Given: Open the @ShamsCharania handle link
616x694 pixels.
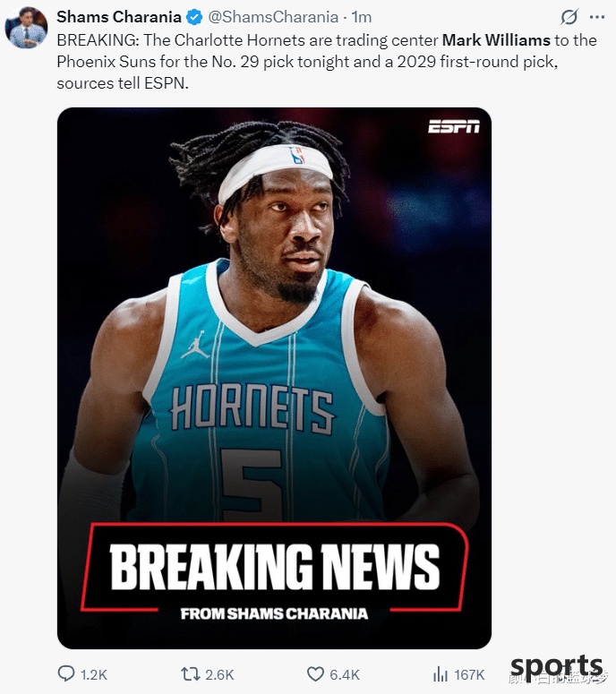Looking at the screenshot, I should (x=273, y=17).
